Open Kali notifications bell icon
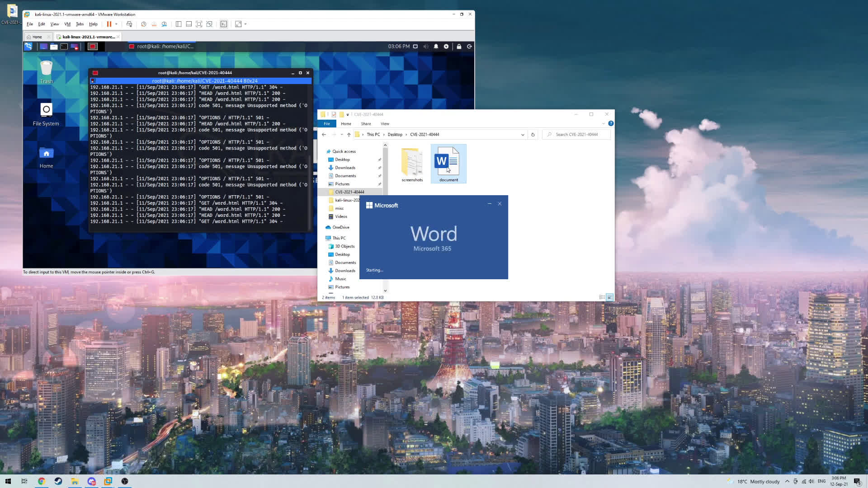This screenshot has height=488, width=868. (436, 47)
